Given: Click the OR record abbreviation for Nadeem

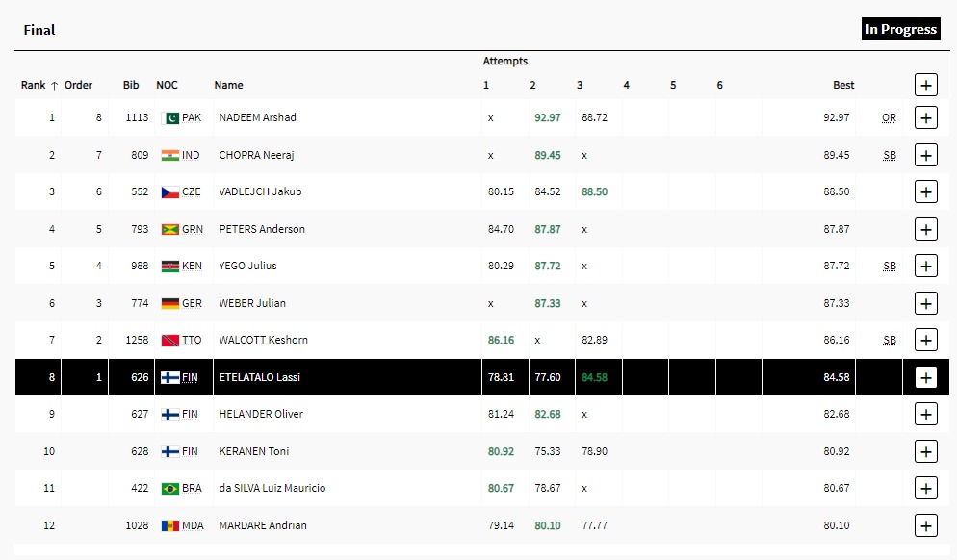Looking at the screenshot, I should click(889, 117).
